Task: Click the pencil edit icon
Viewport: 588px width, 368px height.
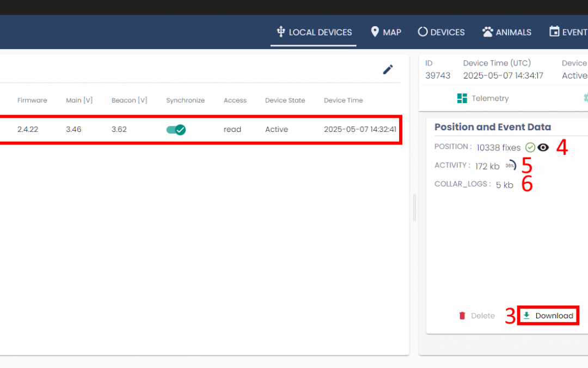Action: pos(388,69)
